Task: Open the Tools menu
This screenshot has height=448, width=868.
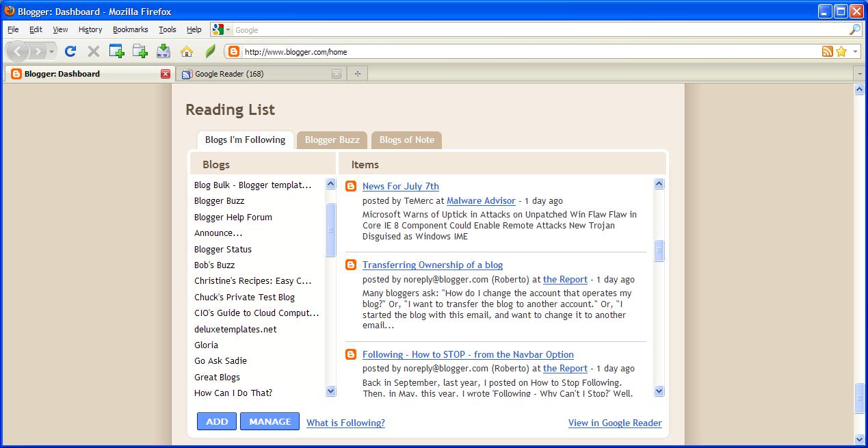Action: [168, 29]
